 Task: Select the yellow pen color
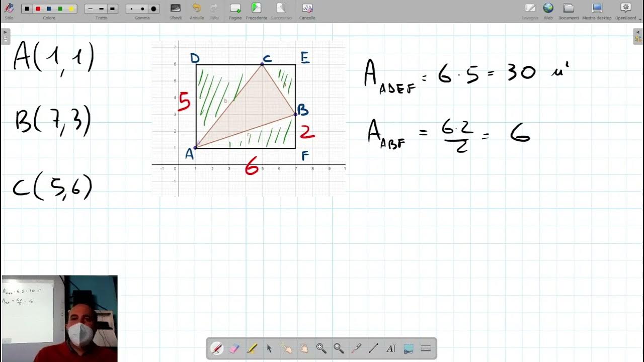(71, 9)
